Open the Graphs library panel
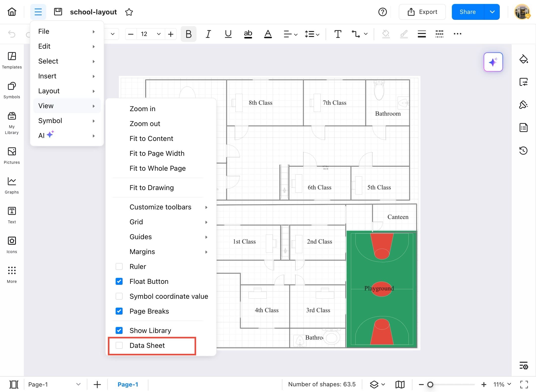The width and height of the screenshot is (536, 392). coord(12,185)
